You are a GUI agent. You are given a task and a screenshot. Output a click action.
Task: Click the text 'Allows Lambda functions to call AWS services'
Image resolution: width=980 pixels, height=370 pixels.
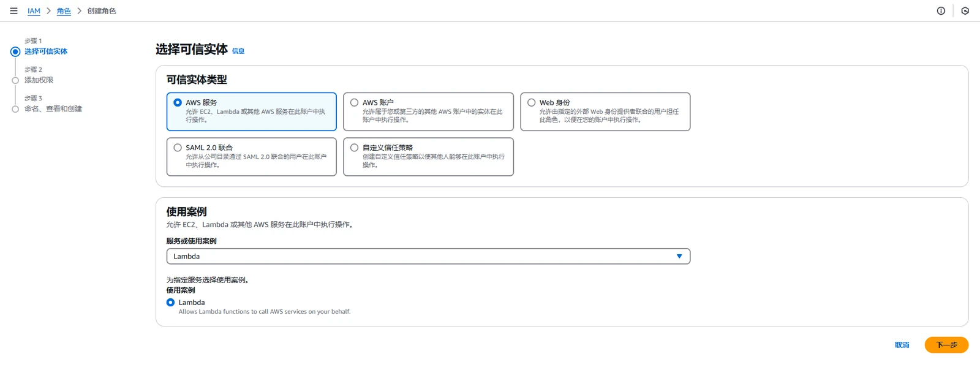pos(265,312)
